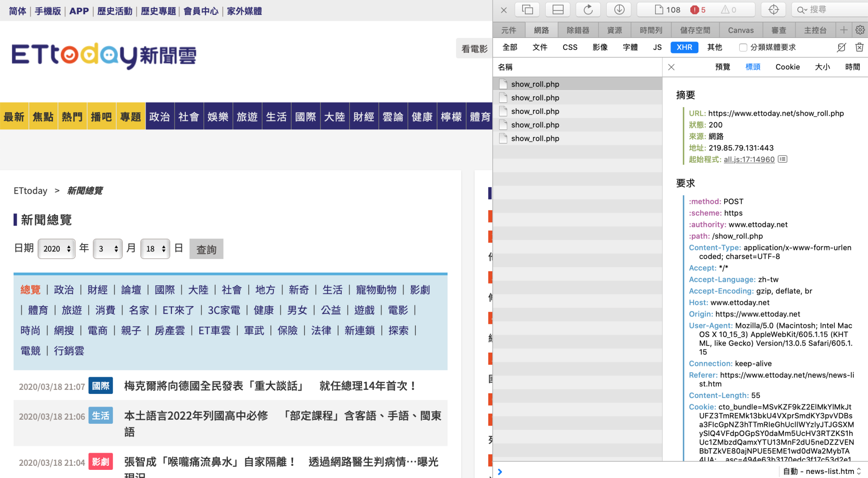This screenshot has height=478, width=868.
Task: Select the 影像 network filter
Action: tap(600, 47)
